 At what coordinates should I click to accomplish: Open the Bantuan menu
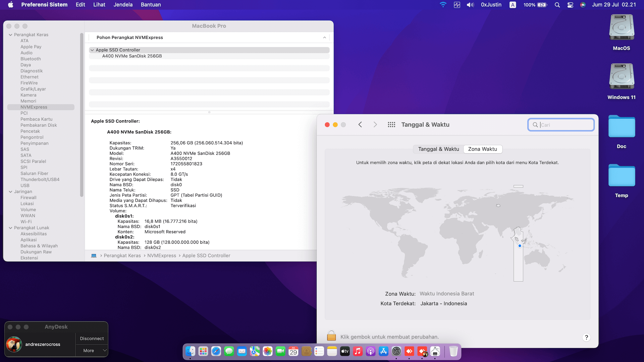151,5
